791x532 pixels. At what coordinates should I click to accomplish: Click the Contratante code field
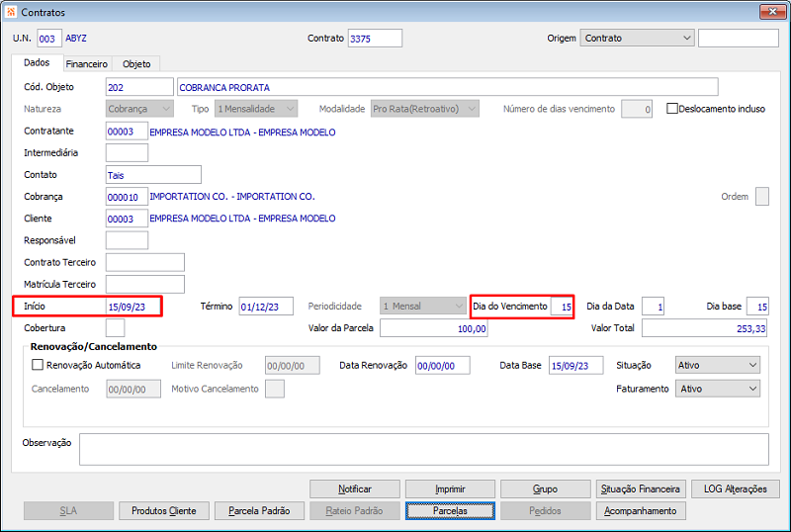pos(128,131)
